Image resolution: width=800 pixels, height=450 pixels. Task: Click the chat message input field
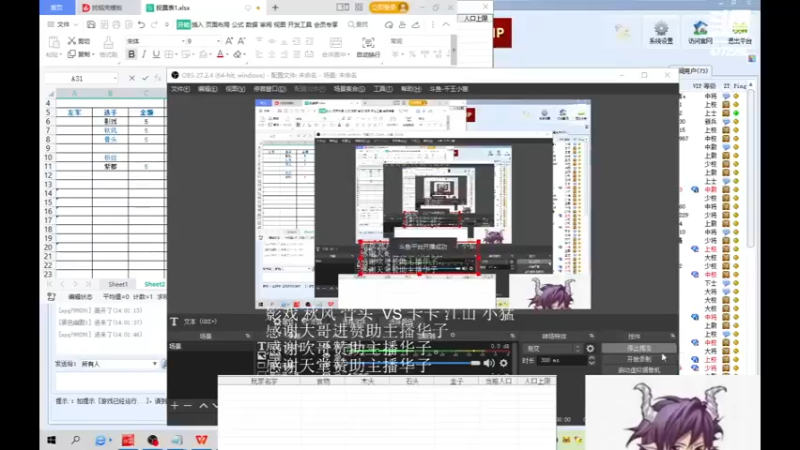(110, 382)
